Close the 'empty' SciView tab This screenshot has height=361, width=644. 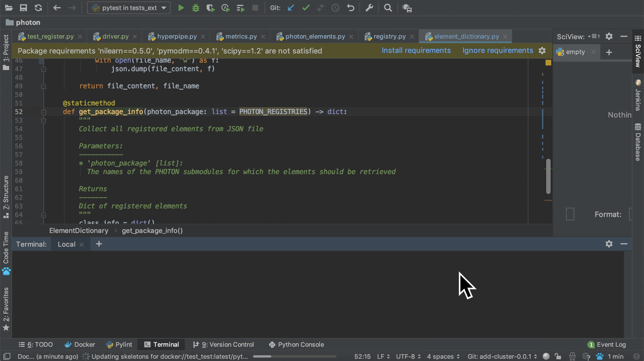click(x=594, y=52)
